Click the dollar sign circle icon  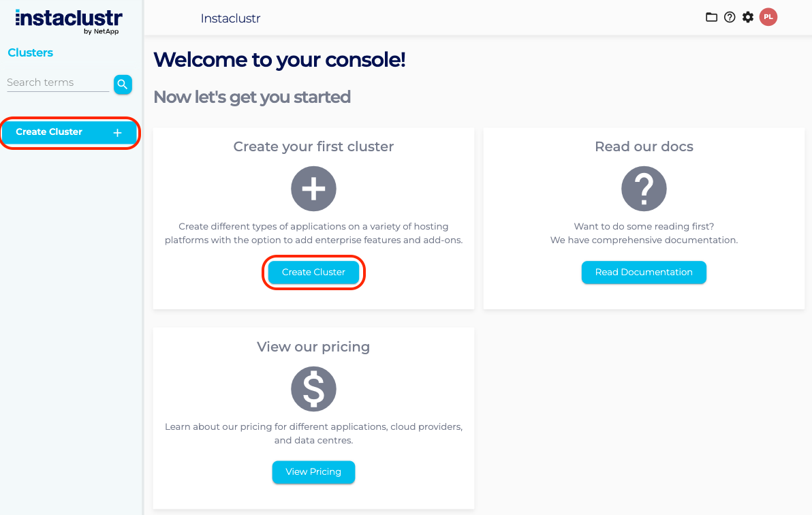pos(313,389)
